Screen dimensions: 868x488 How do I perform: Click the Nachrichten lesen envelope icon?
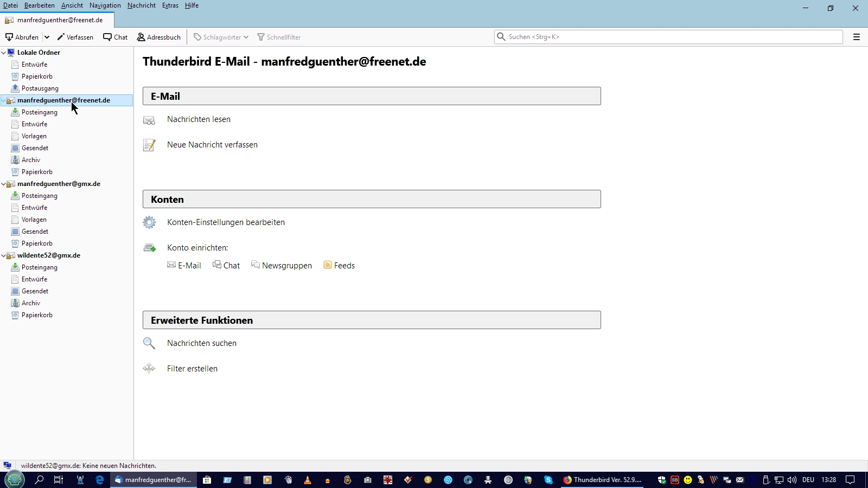pos(149,120)
